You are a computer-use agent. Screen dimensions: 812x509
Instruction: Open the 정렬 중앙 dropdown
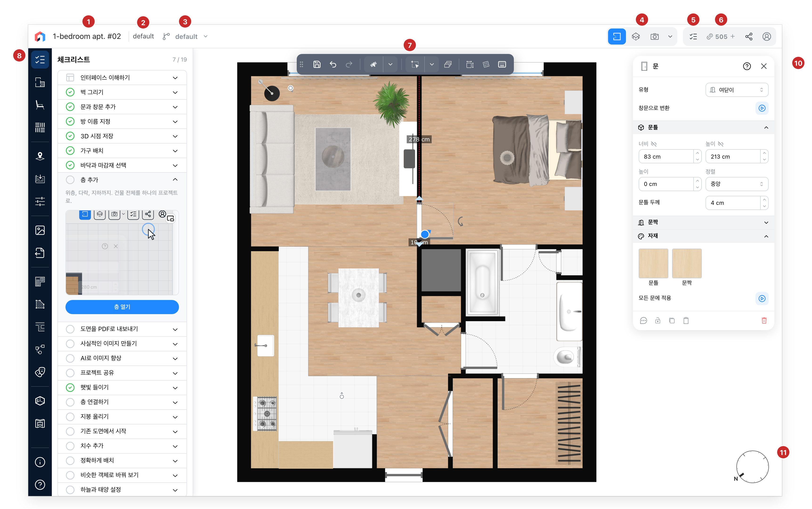tap(736, 184)
